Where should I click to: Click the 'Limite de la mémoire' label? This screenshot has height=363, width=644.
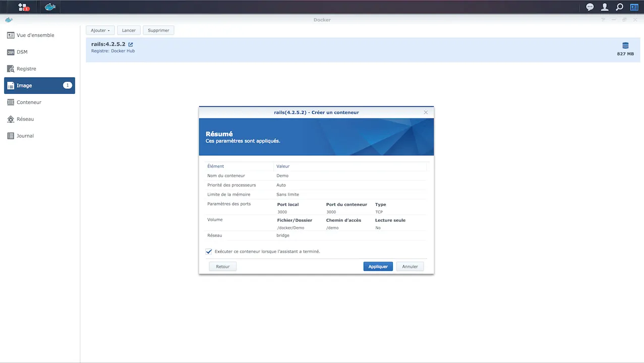click(x=228, y=195)
